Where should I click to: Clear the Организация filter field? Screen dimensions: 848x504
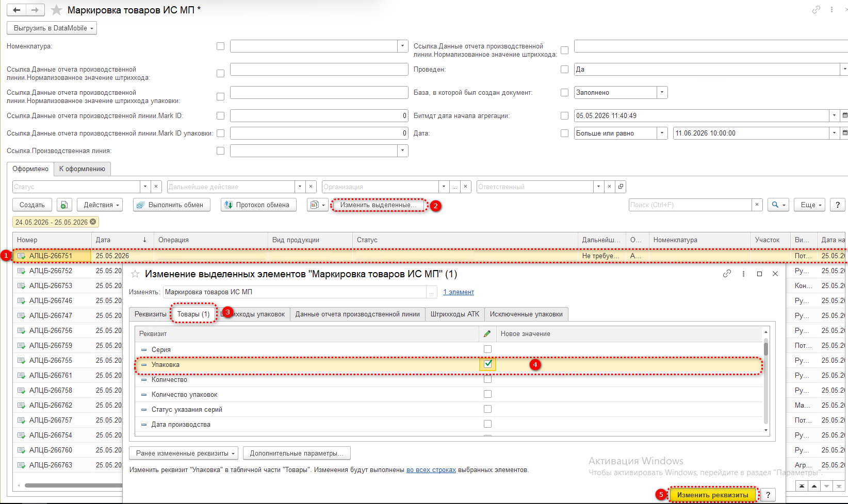[x=465, y=187]
